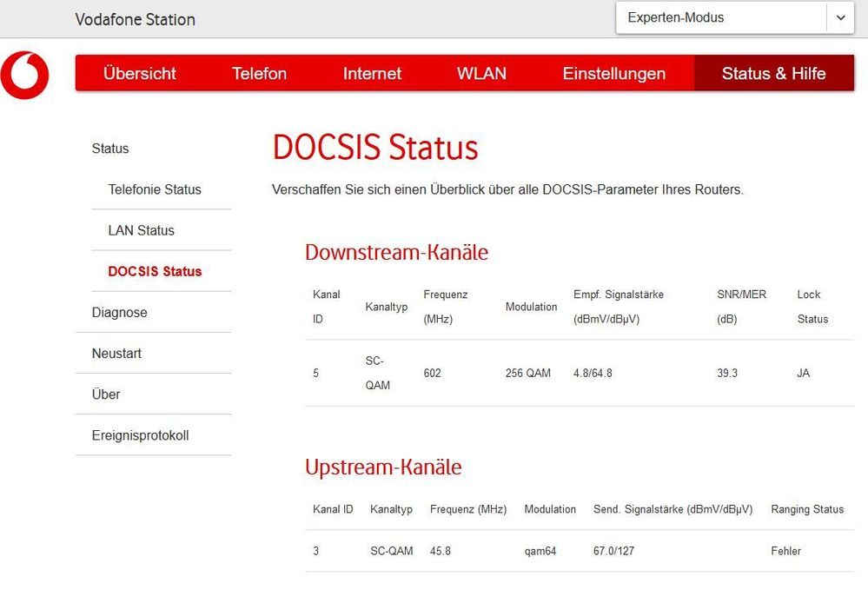
Task: Click Neustart in the sidebar
Action: pyautogui.click(x=116, y=354)
